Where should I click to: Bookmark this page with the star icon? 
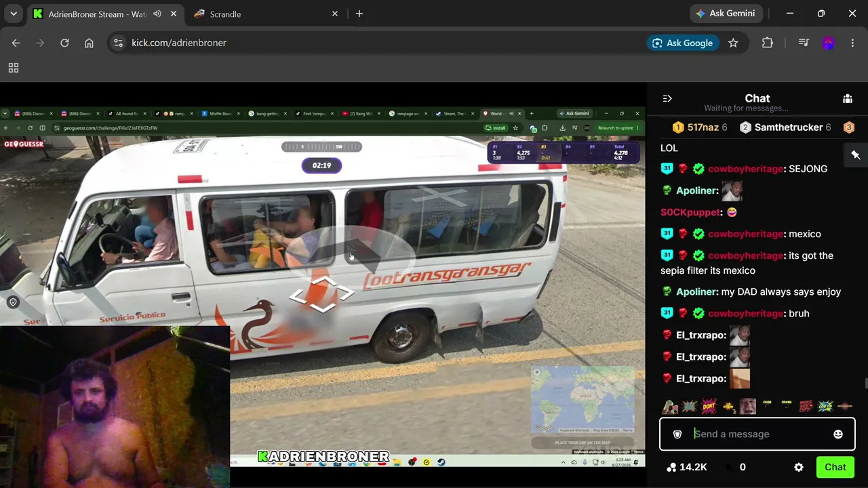(733, 43)
